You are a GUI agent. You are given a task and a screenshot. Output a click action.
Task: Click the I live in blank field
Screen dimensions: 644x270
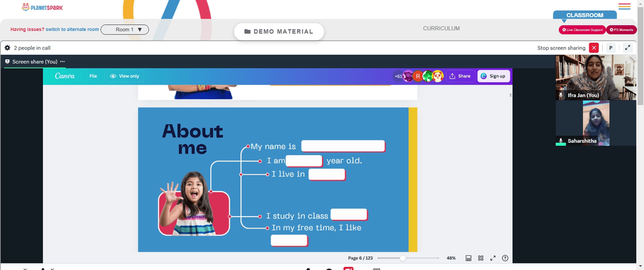tap(327, 174)
